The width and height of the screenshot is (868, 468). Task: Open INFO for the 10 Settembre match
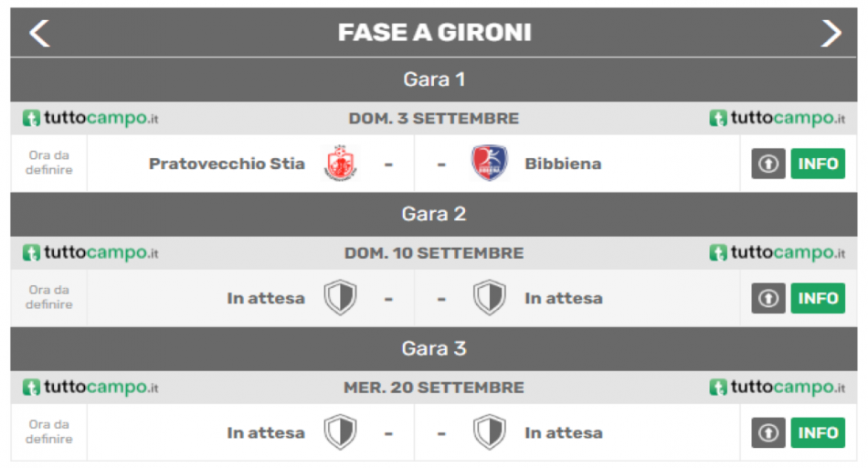818,299
